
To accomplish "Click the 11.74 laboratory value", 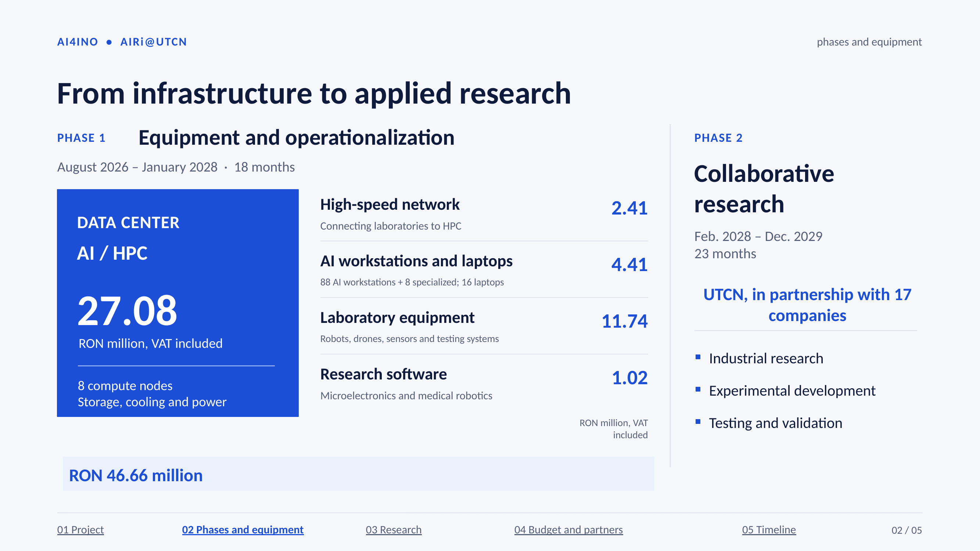I will tap(625, 321).
